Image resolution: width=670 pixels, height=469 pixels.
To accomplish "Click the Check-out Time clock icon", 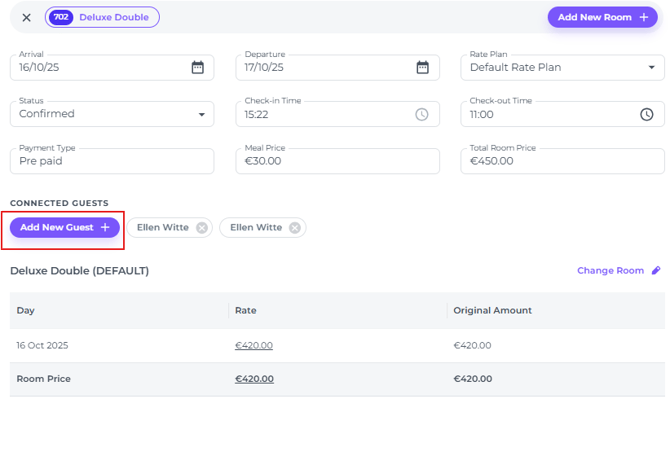I will [647, 114].
